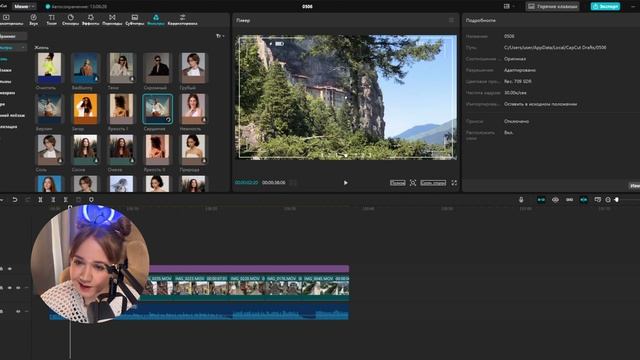Select the yellow-jacket filter thumbnail
This screenshot has width=640, height=360.
[49, 68]
